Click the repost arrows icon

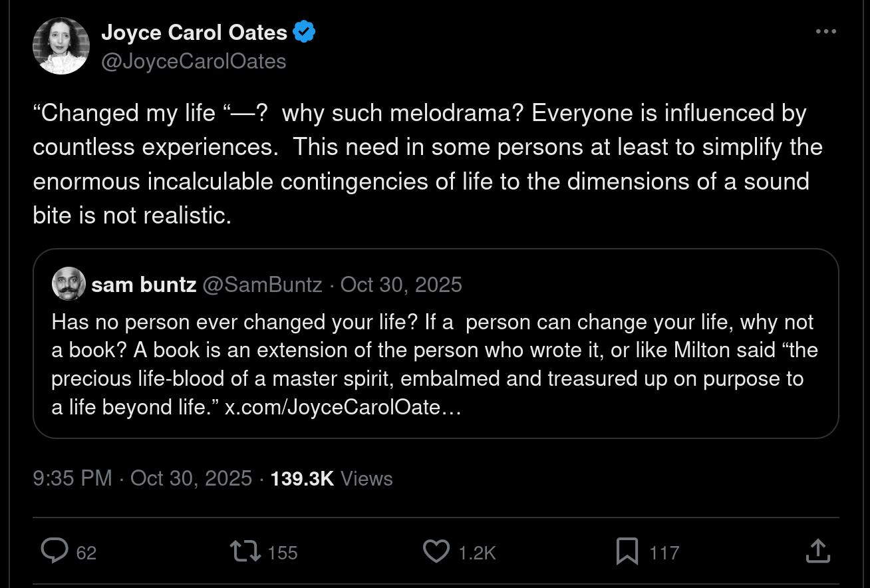point(245,551)
